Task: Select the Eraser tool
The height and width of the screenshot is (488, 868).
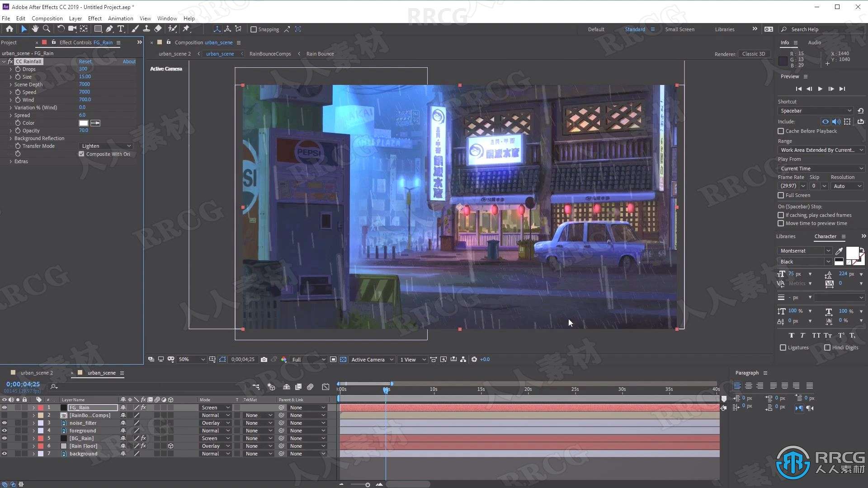Action: point(158,29)
